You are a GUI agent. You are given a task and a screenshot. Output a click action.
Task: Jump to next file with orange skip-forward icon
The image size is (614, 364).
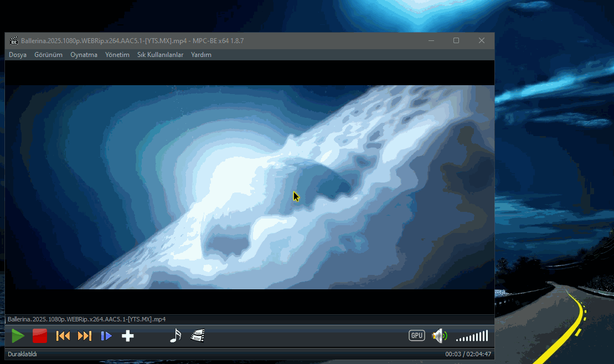(85, 336)
